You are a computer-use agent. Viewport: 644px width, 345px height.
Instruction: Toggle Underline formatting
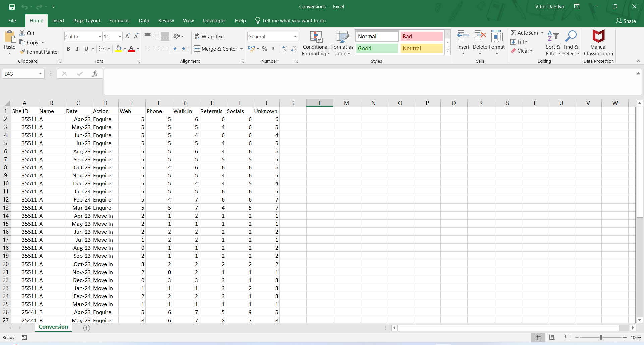click(86, 49)
